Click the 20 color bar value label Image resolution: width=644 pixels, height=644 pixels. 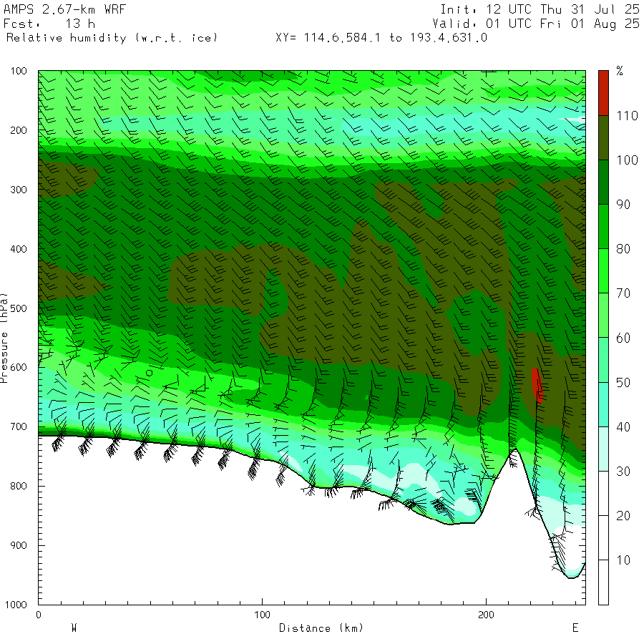(623, 516)
